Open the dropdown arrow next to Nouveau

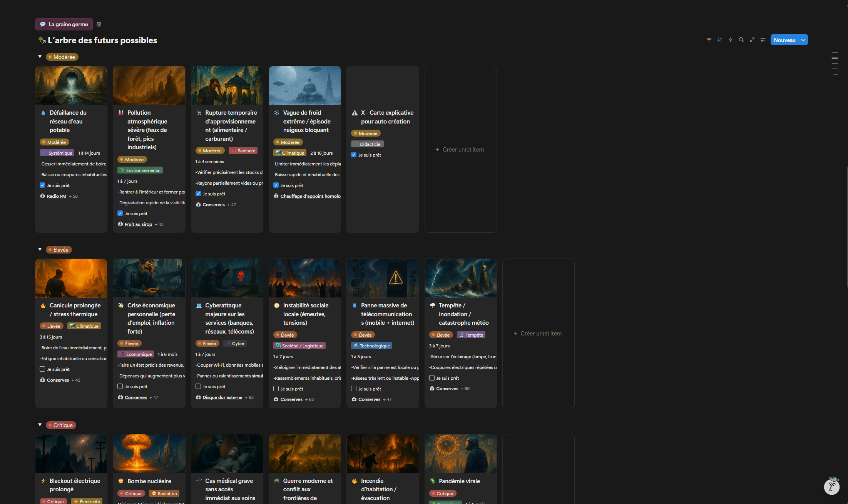point(803,40)
